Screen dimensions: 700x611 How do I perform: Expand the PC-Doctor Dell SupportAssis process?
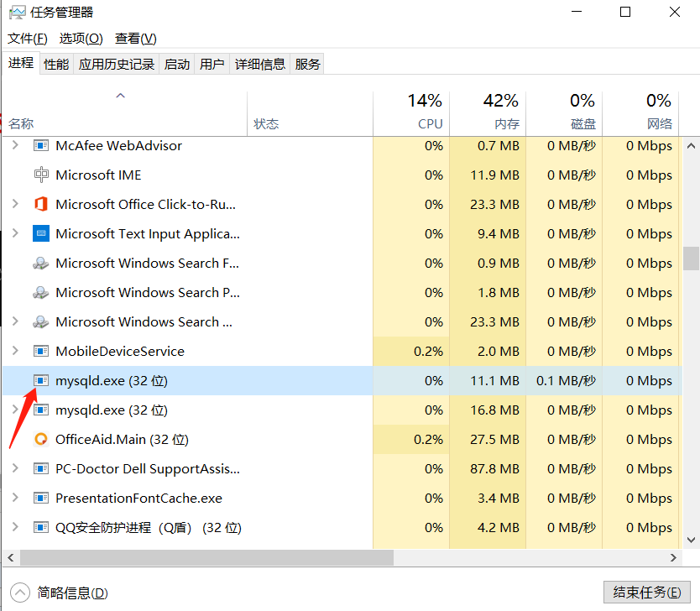(x=15, y=468)
